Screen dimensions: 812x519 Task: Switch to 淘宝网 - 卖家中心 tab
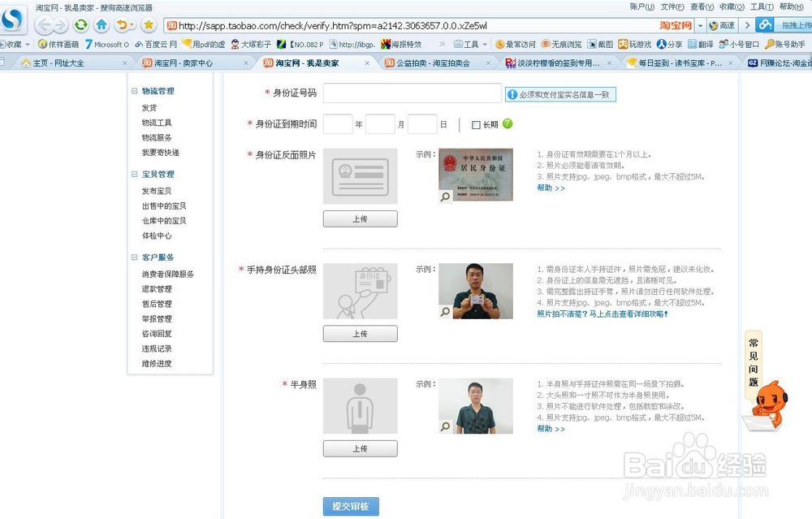click(195, 63)
